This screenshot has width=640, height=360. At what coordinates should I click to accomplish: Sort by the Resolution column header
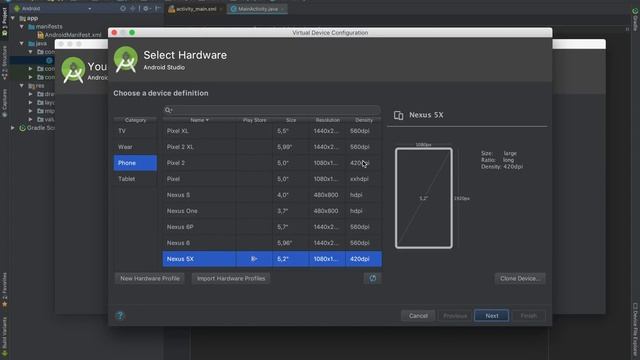coord(327,120)
